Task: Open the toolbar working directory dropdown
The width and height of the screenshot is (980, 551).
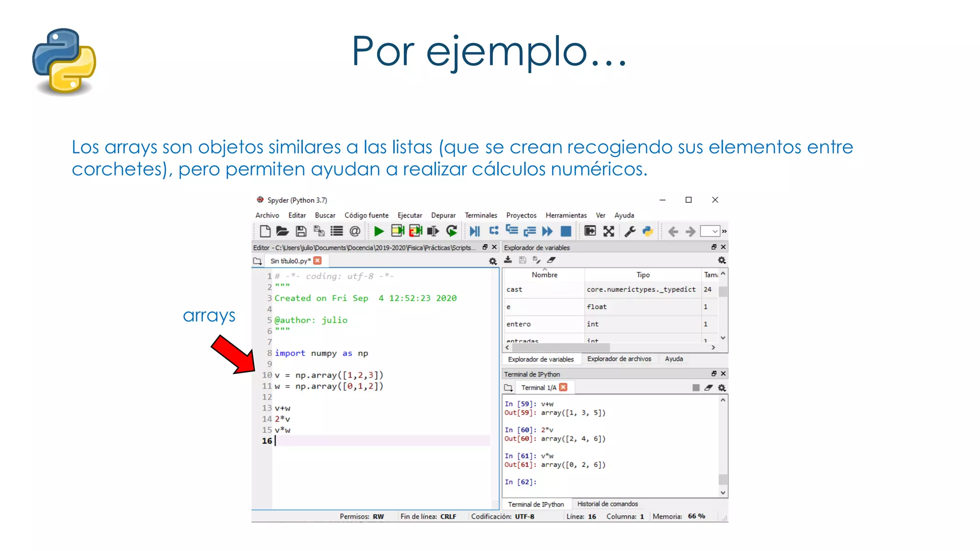Action: coord(710,231)
